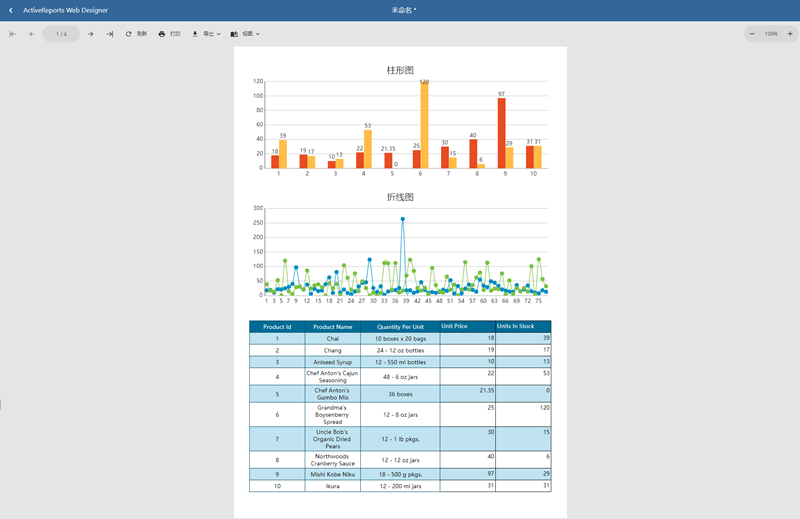
Task: Click the blue peak point in line chart
Action: (x=403, y=219)
